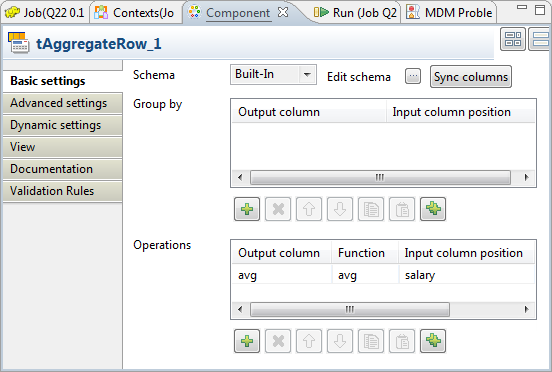The height and width of the screenshot is (372, 552).
Task: Select the avg output column cell
Action: (282, 275)
